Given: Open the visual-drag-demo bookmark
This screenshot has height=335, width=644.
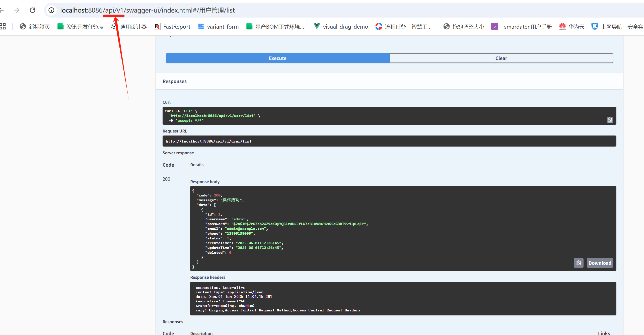Looking at the screenshot, I should [x=341, y=26].
